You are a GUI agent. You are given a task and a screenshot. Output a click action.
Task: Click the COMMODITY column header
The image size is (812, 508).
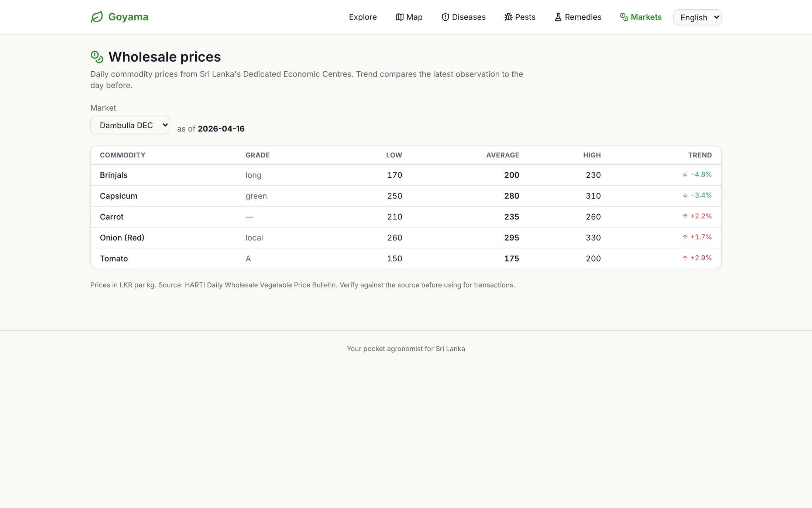123,155
